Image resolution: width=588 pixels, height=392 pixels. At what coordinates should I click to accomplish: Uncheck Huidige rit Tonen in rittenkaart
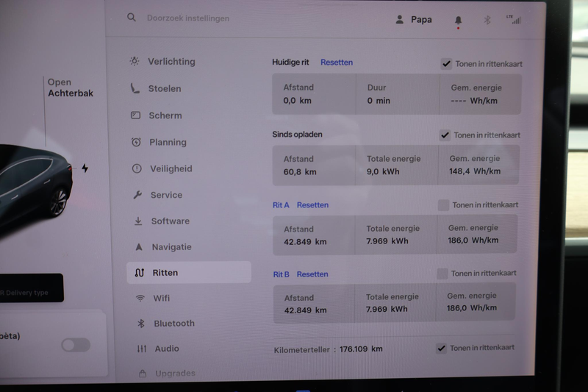coord(446,64)
